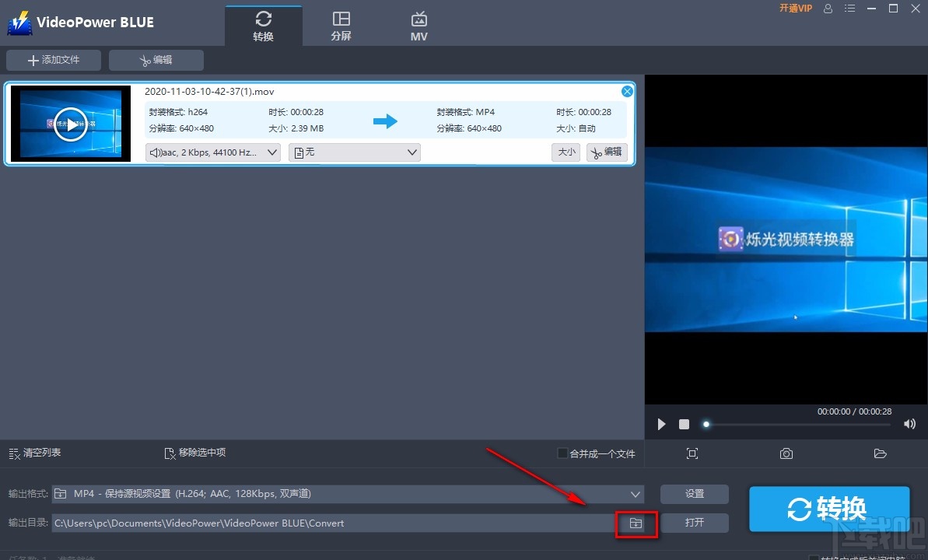Screen dimensions: 928x560
Task: Click the playback time 00:00:00 / 00:00:28
Action: pyautogui.click(x=854, y=411)
